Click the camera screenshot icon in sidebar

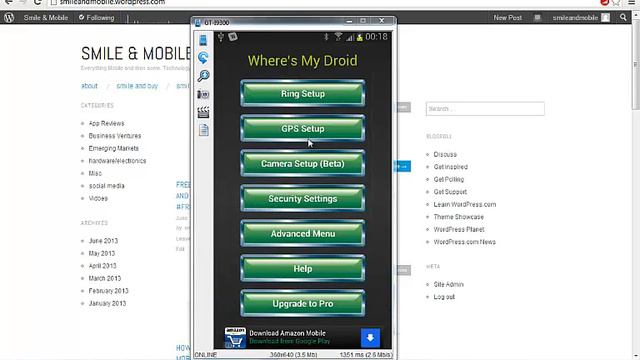[203, 94]
